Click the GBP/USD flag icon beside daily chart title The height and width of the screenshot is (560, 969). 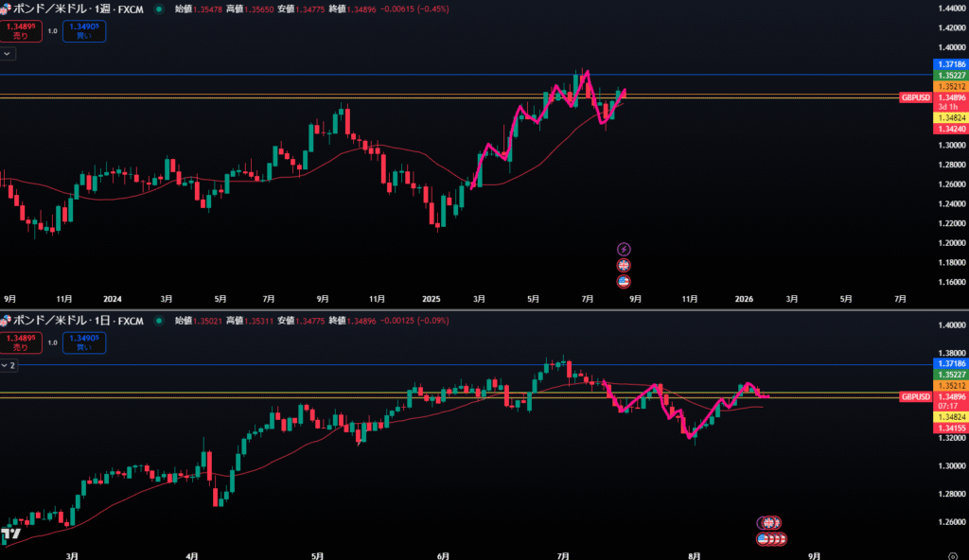tap(6, 321)
